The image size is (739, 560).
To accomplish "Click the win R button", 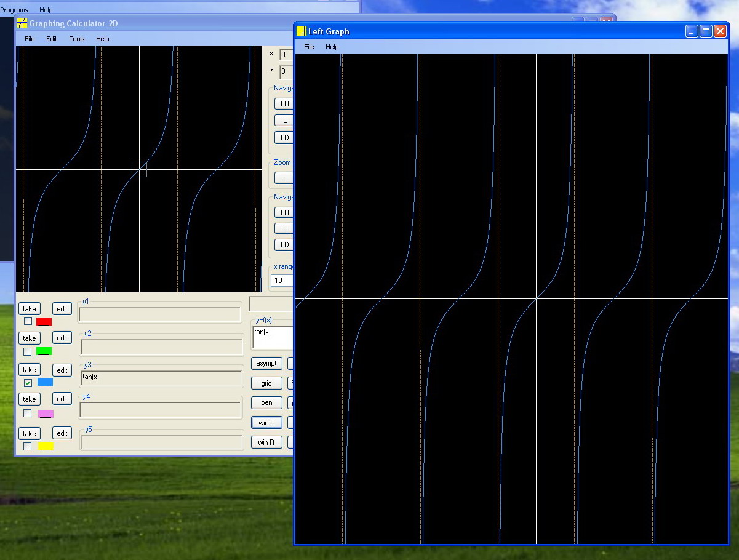I will click(266, 442).
